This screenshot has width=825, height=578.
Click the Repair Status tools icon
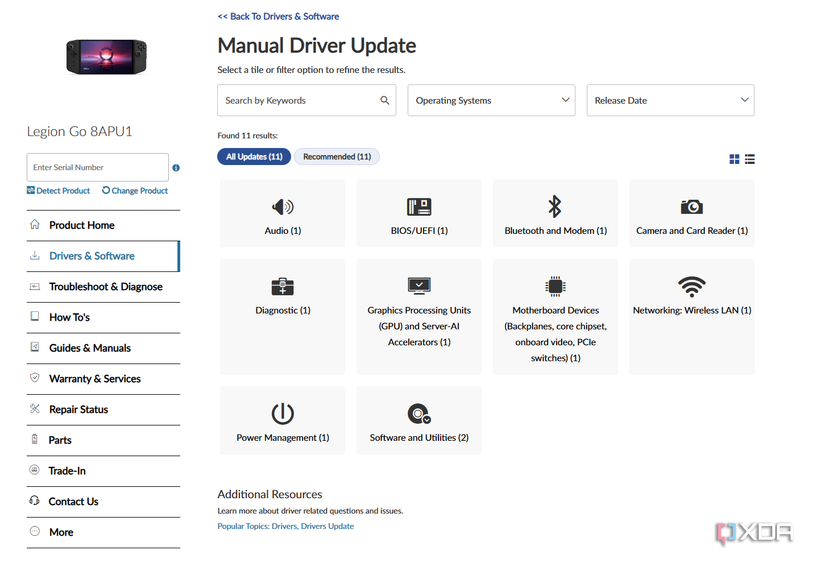(x=35, y=409)
